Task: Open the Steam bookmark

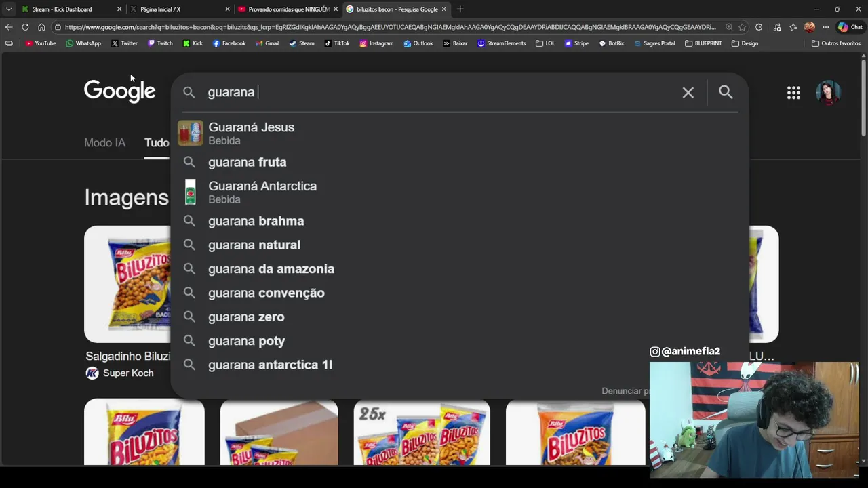Action: click(x=302, y=43)
